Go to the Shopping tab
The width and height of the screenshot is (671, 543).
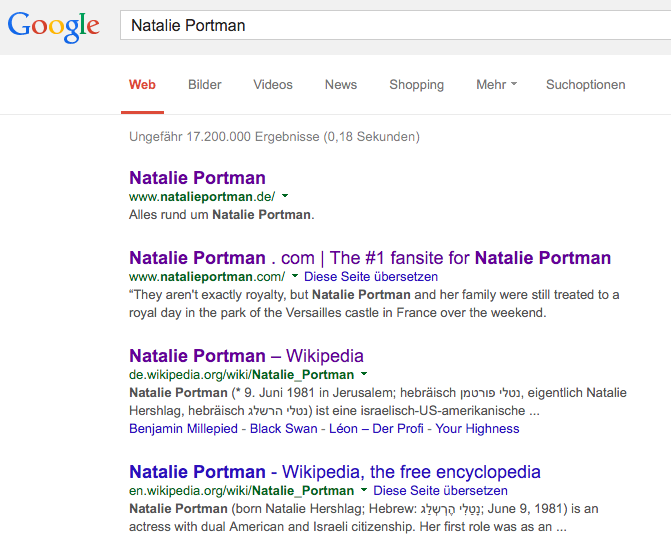click(x=416, y=85)
